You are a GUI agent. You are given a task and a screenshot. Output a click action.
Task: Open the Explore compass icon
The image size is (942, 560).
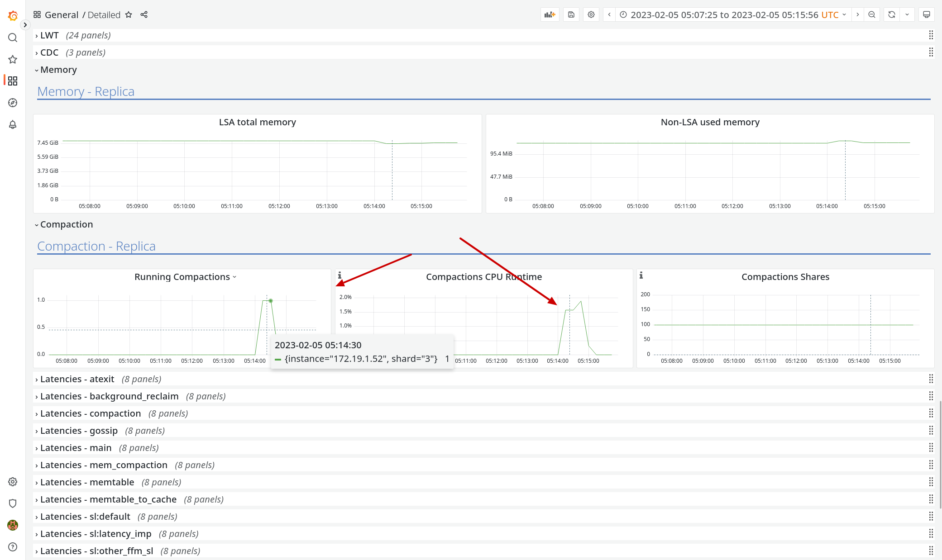coord(13,103)
